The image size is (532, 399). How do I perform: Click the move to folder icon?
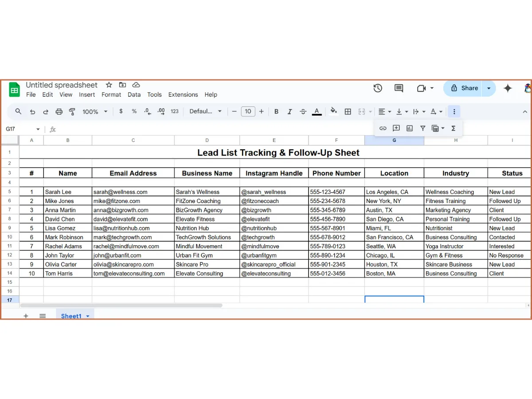tap(122, 85)
